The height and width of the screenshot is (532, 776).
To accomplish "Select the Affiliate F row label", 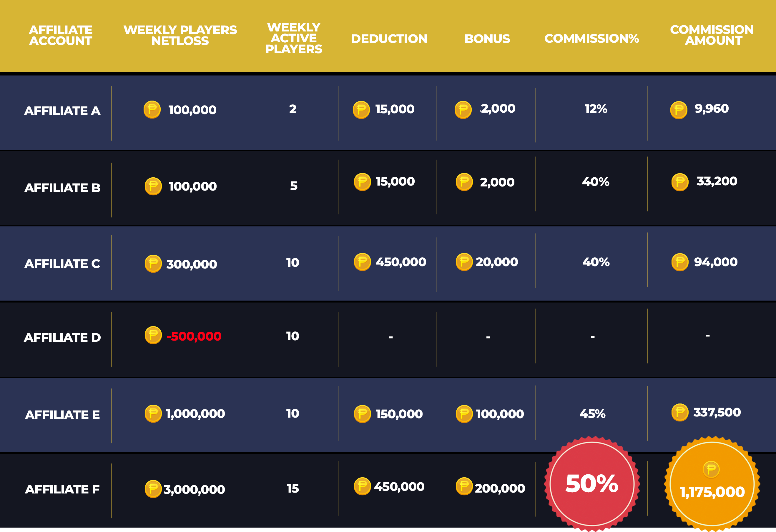I will tap(62, 489).
